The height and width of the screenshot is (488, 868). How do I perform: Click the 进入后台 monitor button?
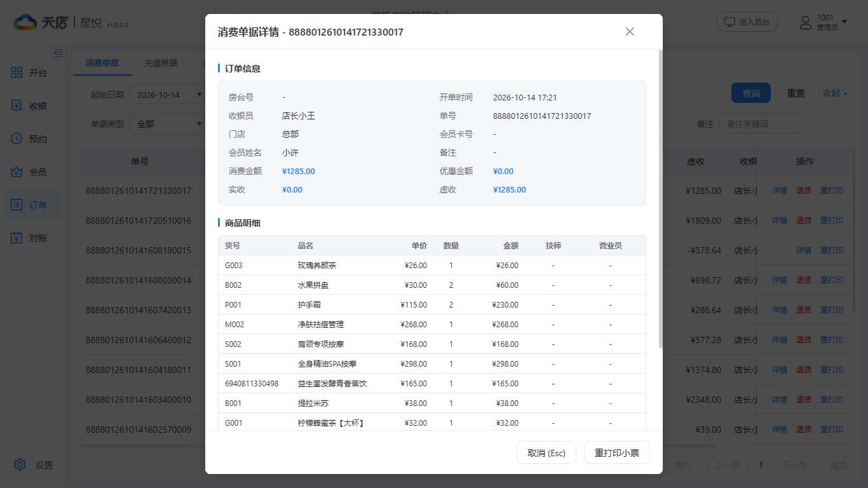(x=747, y=22)
